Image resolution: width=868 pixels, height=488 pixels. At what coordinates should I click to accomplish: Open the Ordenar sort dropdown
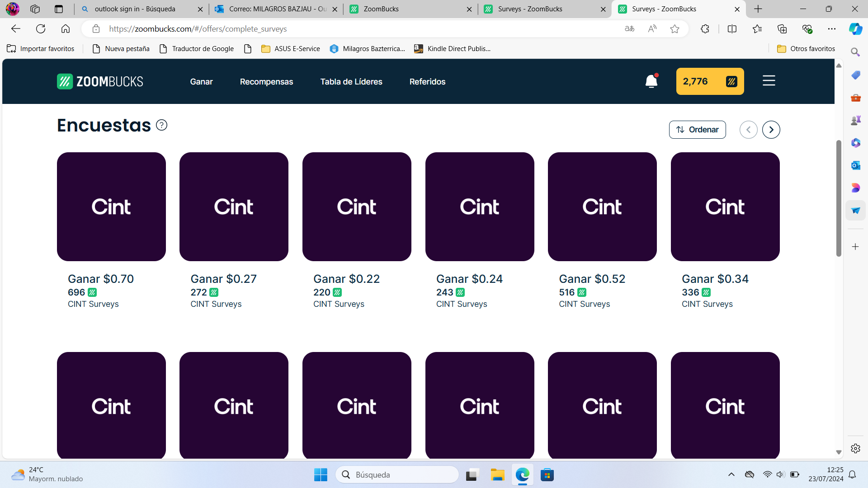697,130
